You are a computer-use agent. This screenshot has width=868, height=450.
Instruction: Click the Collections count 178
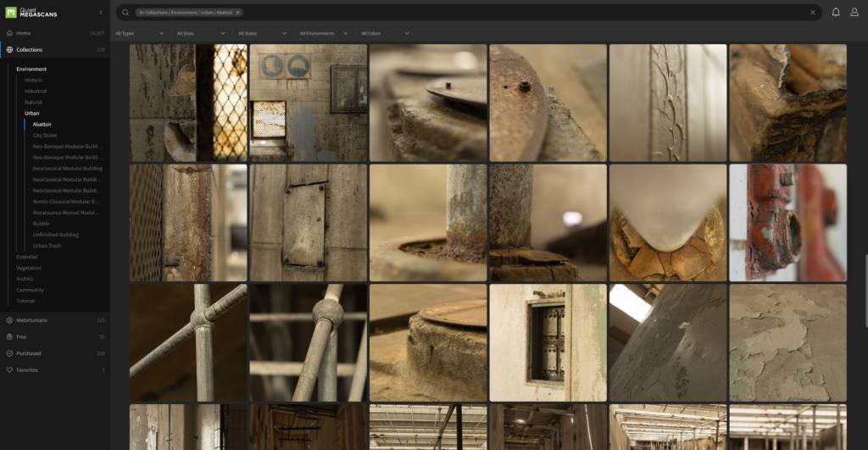pos(101,50)
